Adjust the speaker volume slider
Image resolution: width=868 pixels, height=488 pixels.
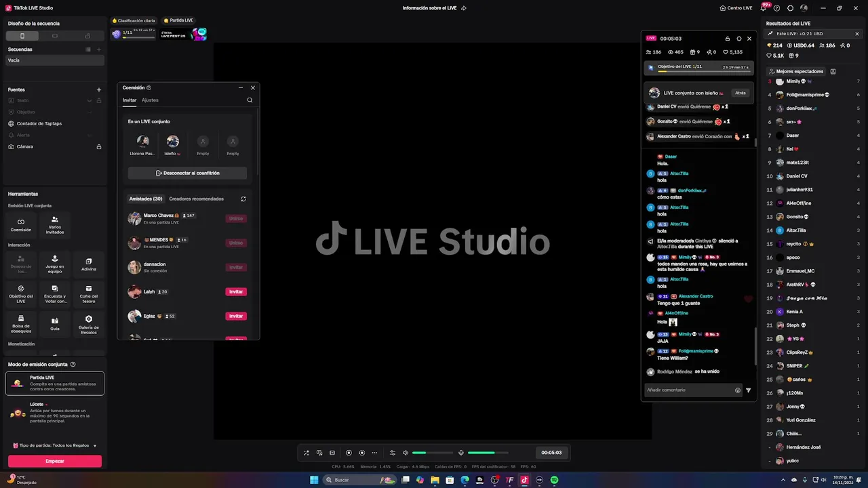pos(433,453)
